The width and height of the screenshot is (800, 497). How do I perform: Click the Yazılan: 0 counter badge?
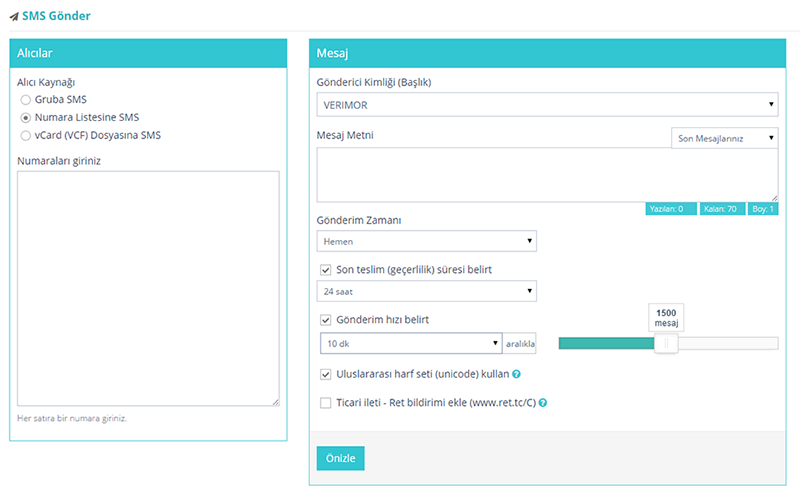[x=671, y=209]
